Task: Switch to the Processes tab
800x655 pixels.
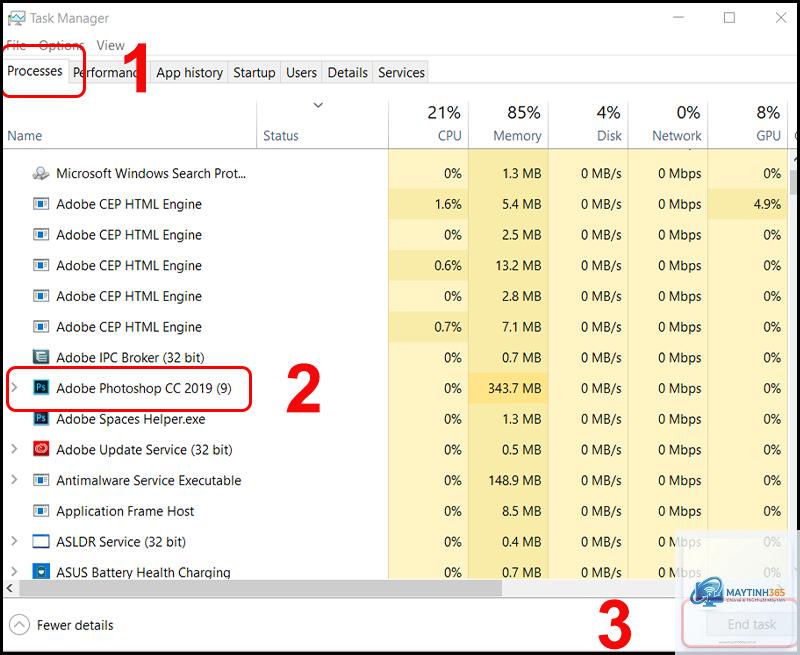Action: coord(35,71)
